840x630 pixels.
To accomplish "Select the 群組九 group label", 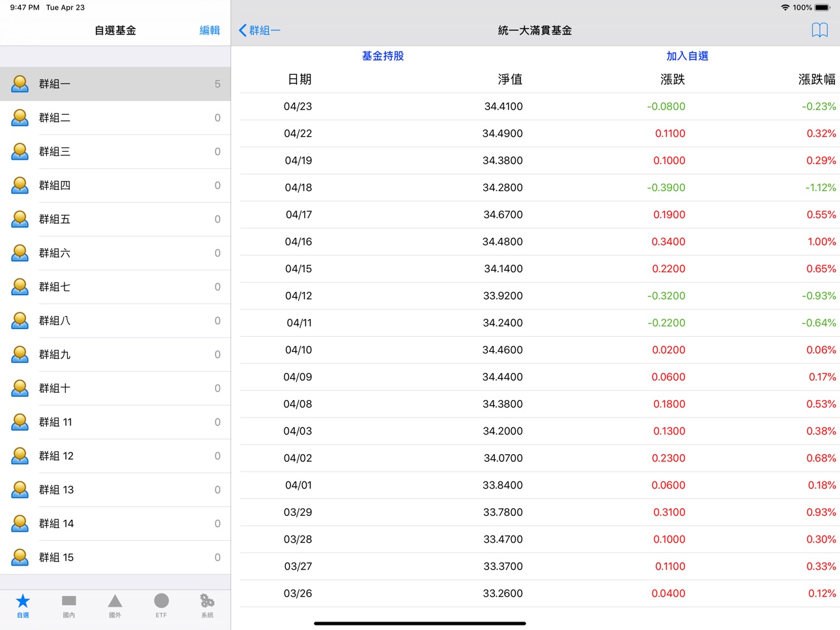I will (x=55, y=355).
